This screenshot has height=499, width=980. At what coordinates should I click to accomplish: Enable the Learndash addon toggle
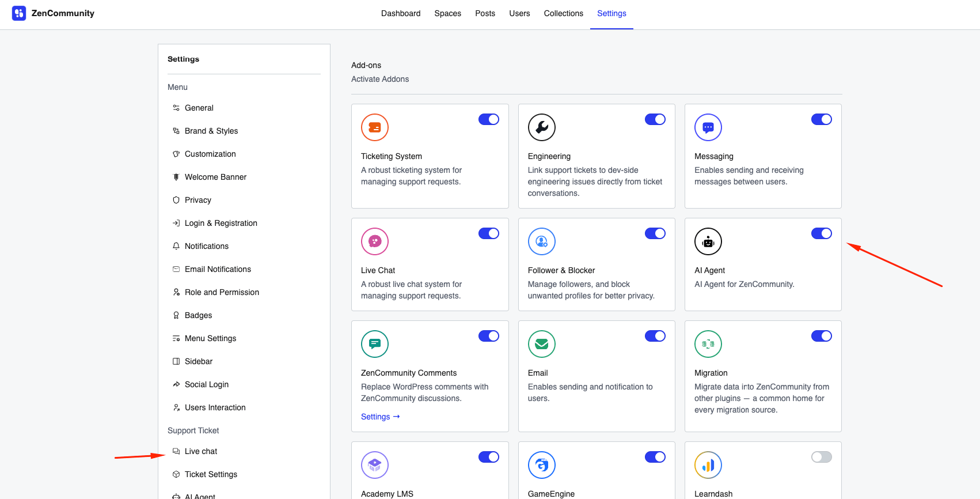[822, 457]
